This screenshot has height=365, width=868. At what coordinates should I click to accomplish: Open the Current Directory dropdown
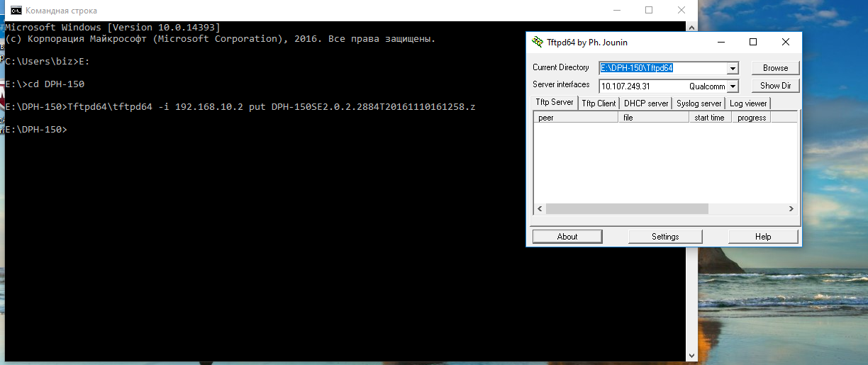pos(733,69)
